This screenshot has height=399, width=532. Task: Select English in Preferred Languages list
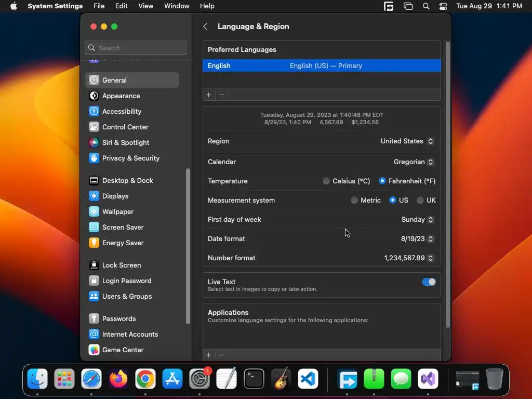coord(322,65)
